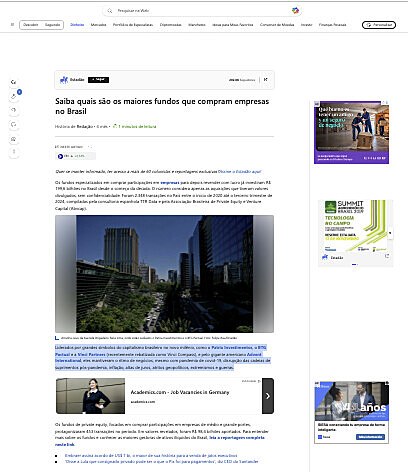This screenshot has width=408, height=472.
Task: Click the blue call-to-action button on the '40 años' ad
Action: [x=370, y=437]
